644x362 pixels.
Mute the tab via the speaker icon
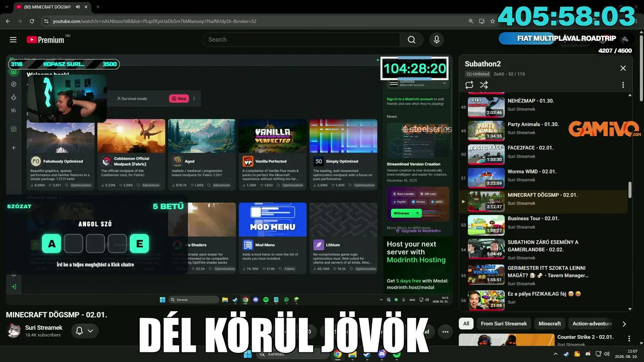pos(77,7)
